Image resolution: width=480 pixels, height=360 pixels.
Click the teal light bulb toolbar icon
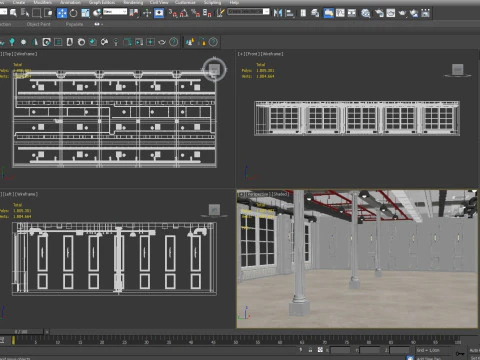[12, 42]
